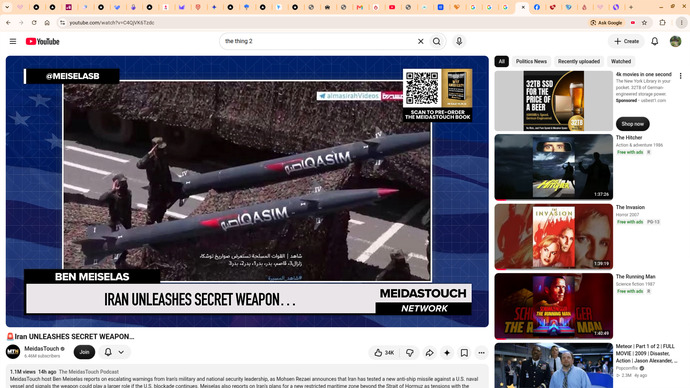Open The Invasion movie thumbnail
The image size is (690, 388).
pyautogui.click(x=554, y=237)
